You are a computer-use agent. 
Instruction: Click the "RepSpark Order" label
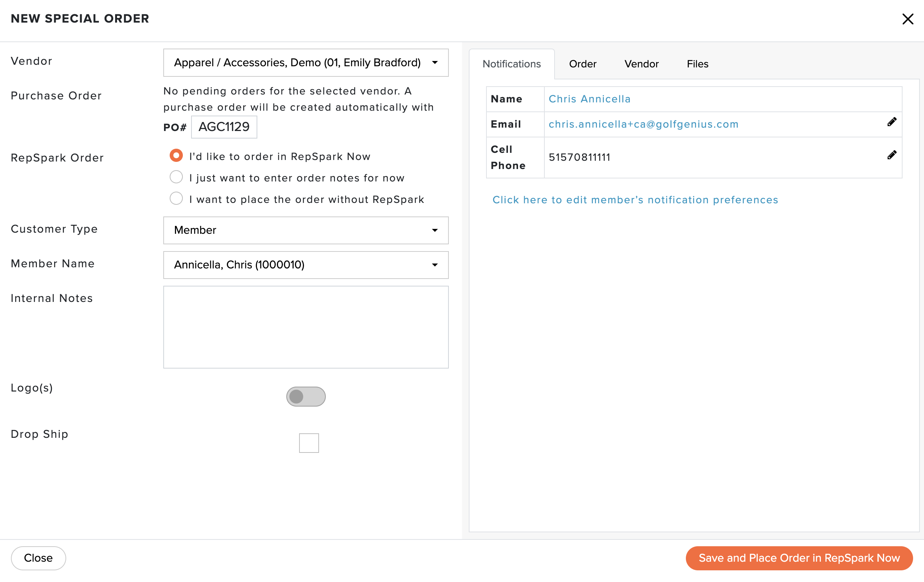click(57, 158)
